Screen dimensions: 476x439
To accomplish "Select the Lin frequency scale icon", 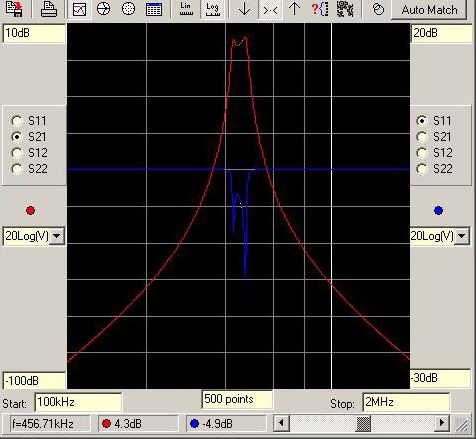I will pyautogui.click(x=186, y=9).
